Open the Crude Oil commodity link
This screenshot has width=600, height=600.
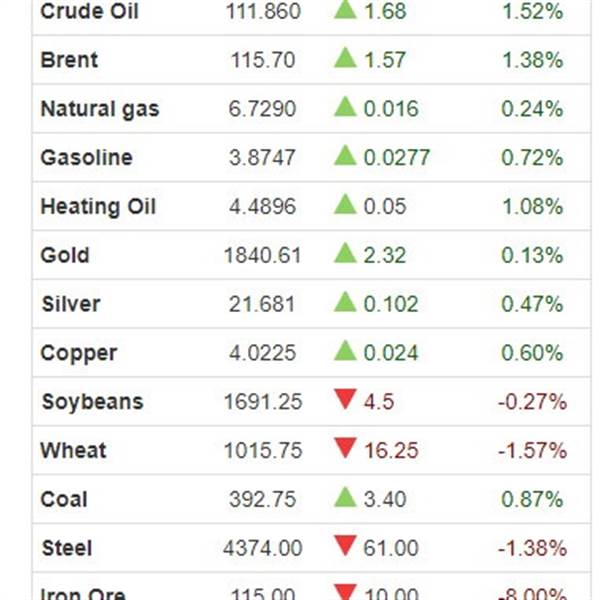click(x=90, y=11)
